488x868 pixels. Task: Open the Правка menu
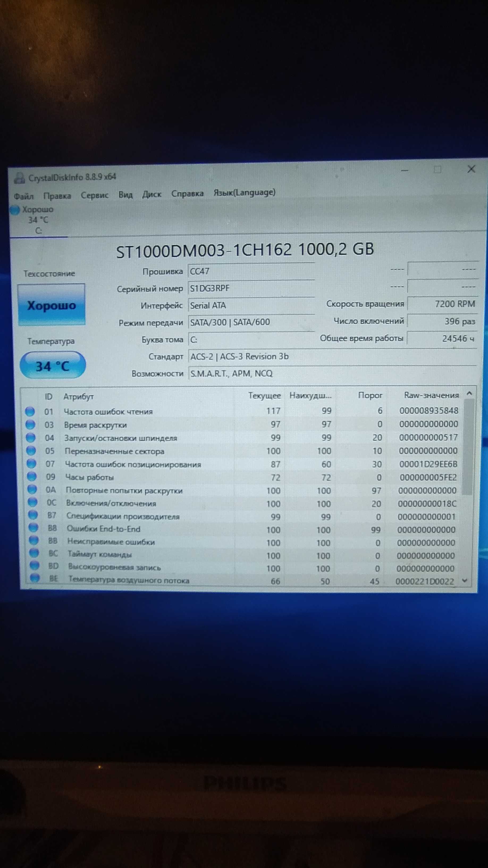(57, 195)
